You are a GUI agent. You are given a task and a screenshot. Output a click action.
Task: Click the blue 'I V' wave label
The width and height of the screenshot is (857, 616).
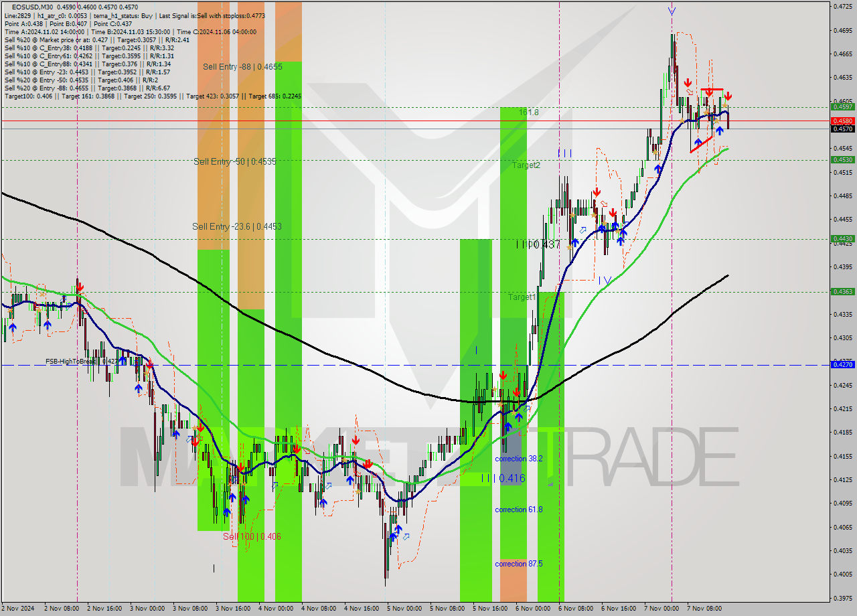click(x=605, y=281)
